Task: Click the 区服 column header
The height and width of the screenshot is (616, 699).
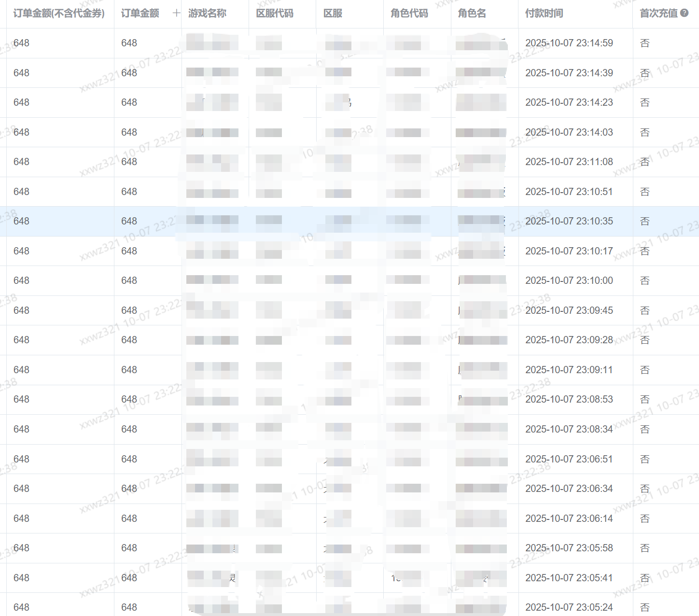Action: coord(333,14)
